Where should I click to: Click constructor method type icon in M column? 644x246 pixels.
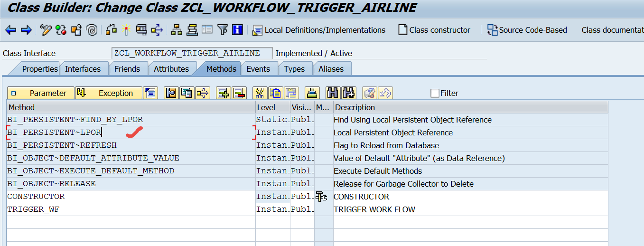pyautogui.click(x=321, y=197)
